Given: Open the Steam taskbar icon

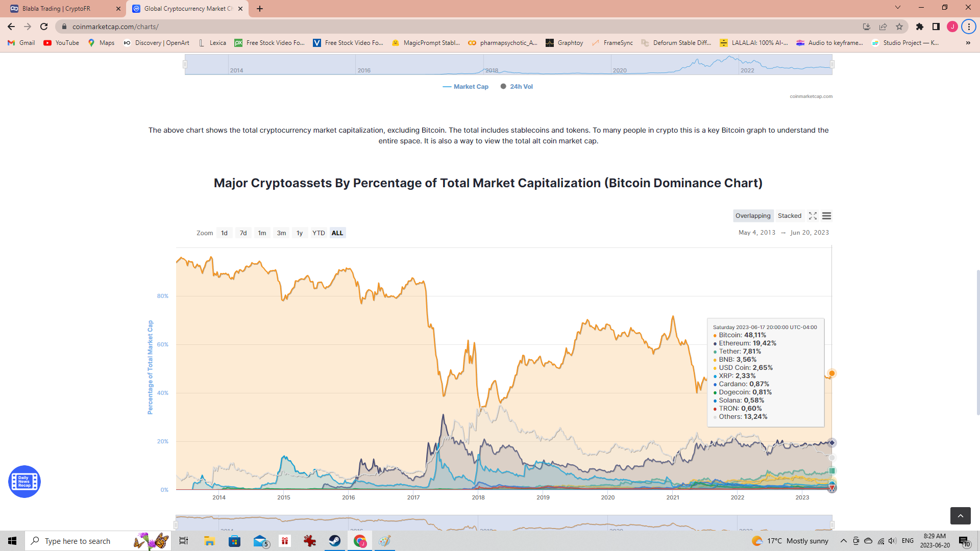Looking at the screenshot, I should tap(335, 541).
